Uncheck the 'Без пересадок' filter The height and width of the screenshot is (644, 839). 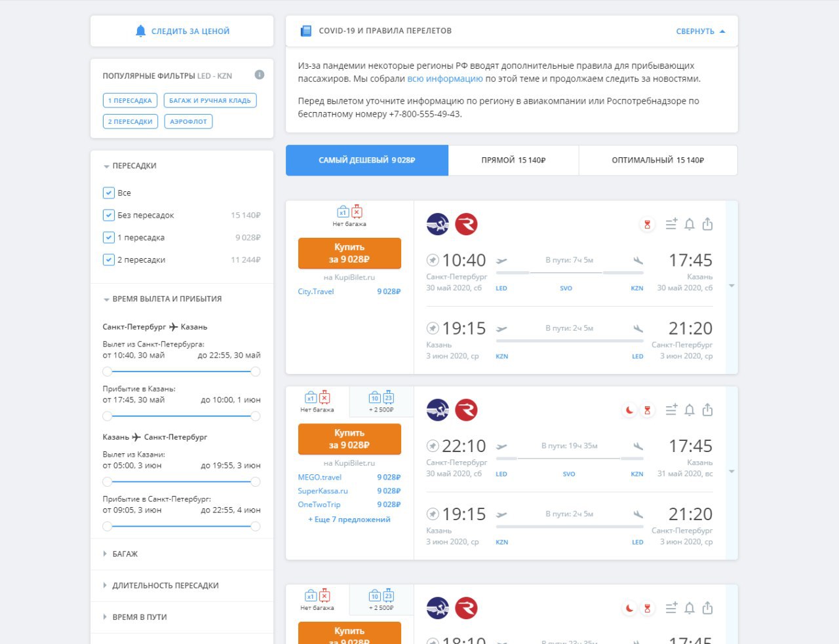(x=109, y=215)
